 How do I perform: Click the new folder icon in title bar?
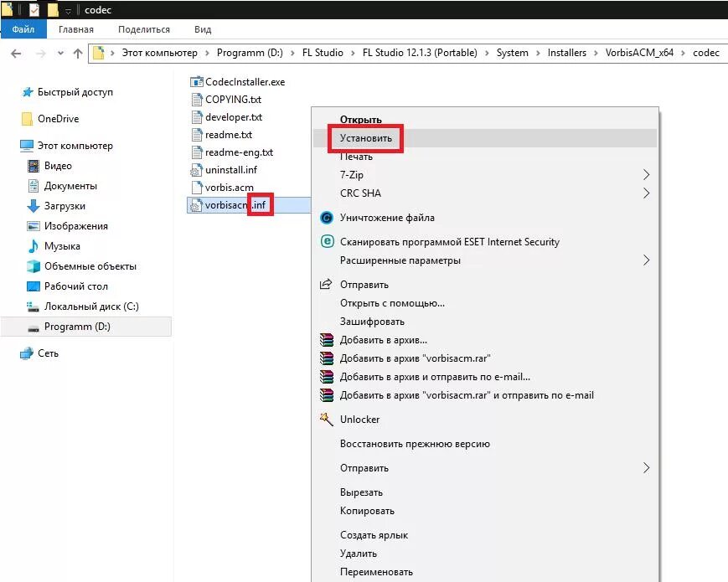[x=53, y=9]
